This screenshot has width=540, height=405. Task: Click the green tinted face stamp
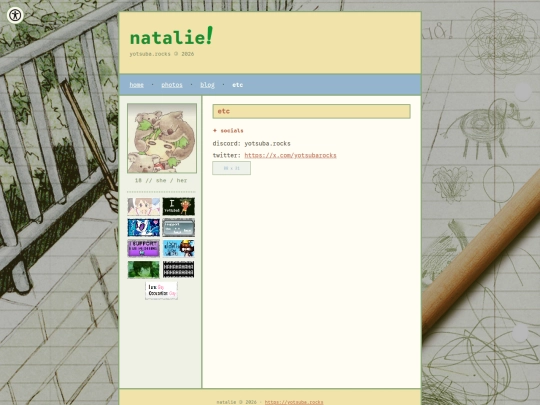coord(144,269)
